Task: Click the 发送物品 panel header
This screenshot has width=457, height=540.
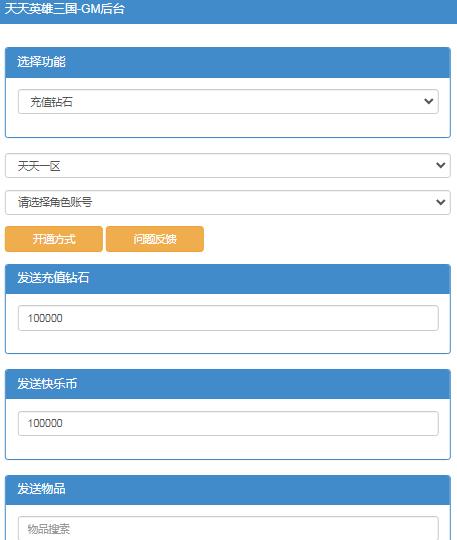Action: (228, 490)
